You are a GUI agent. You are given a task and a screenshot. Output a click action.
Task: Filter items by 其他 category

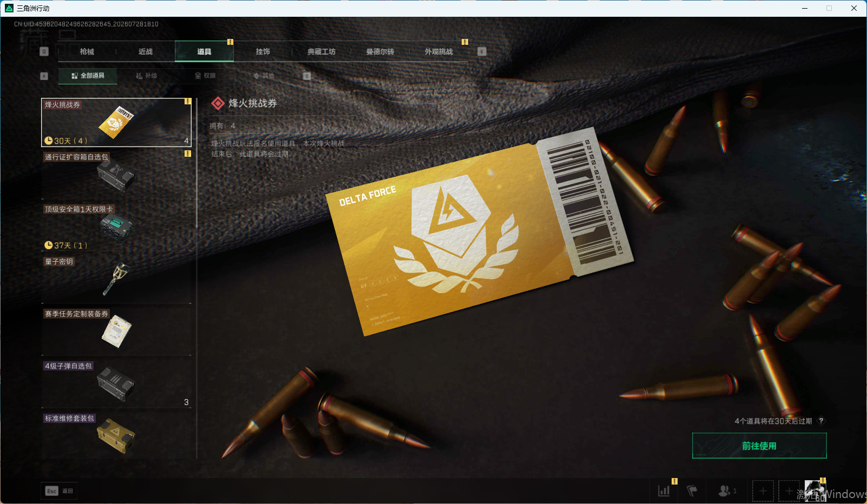[264, 76]
